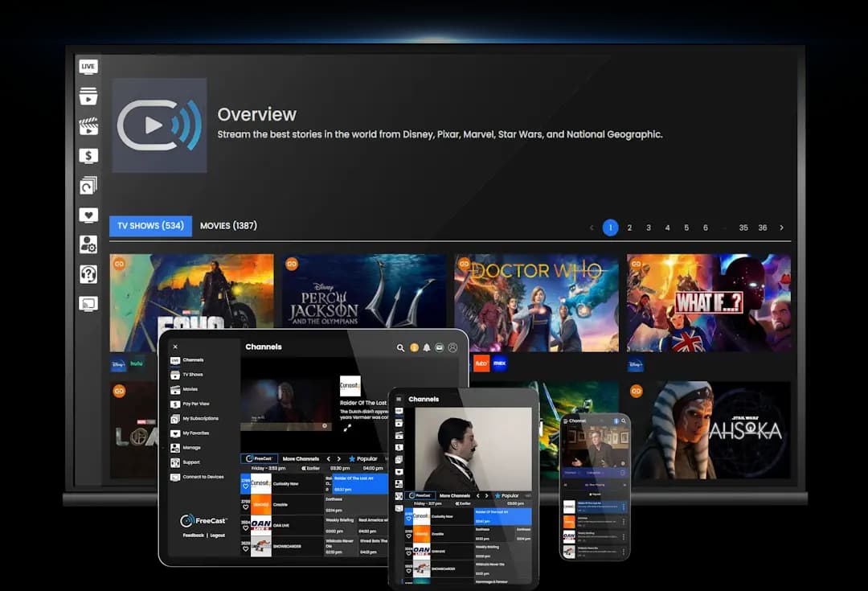Open the notifications bell on the large tablet
This screenshot has width=868, height=591.
click(427, 348)
